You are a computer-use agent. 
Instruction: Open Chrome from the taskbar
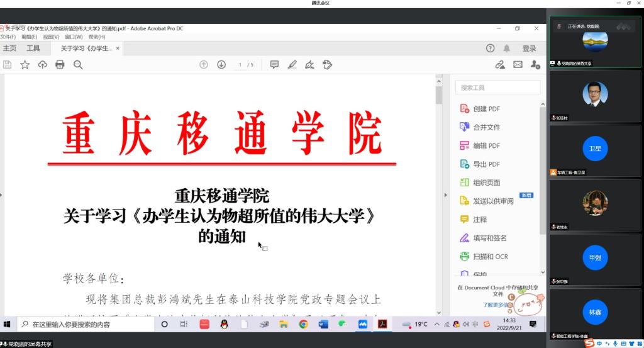coord(304,324)
